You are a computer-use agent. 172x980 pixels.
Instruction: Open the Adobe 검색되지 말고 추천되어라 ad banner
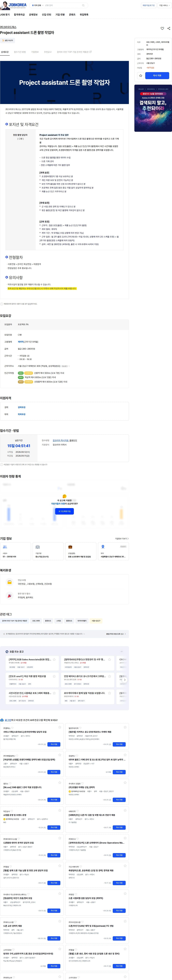pyautogui.click(x=153, y=108)
